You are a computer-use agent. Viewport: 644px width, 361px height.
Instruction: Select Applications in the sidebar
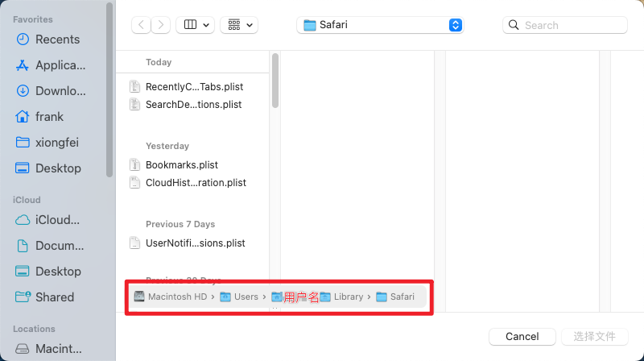(x=60, y=65)
